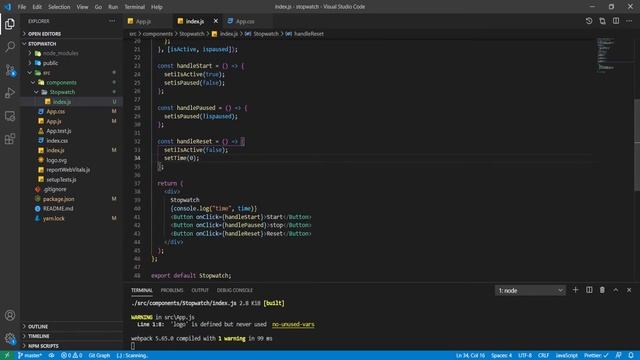Toggle the eye watch icon in status bar
Screen dimensions: 640x360
51,356
